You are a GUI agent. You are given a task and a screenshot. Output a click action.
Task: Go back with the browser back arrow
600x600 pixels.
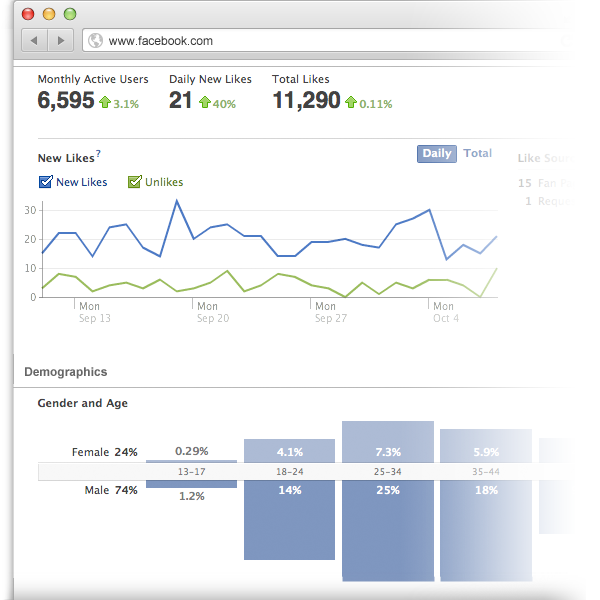click(34, 40)
